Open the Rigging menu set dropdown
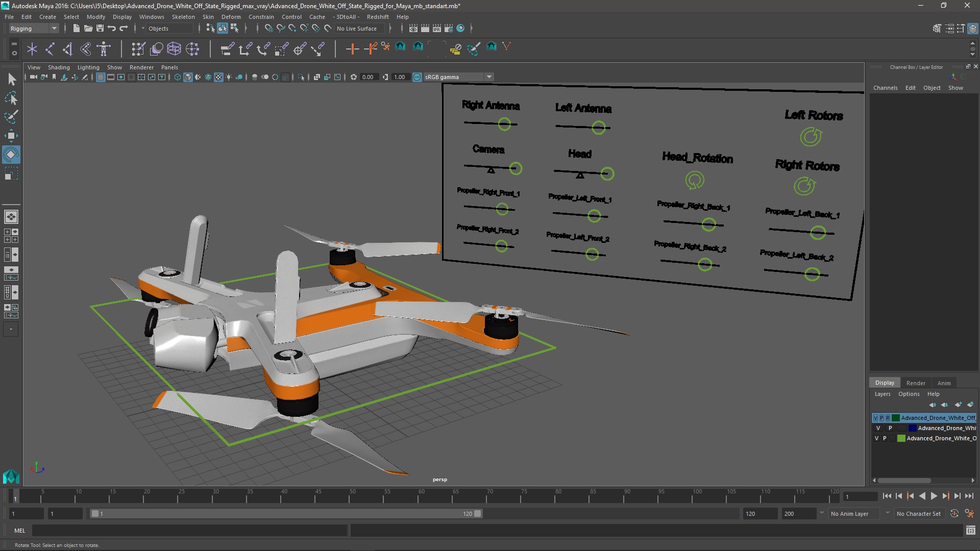The width and height of the screenshot is (980, 551). (34, 29)
